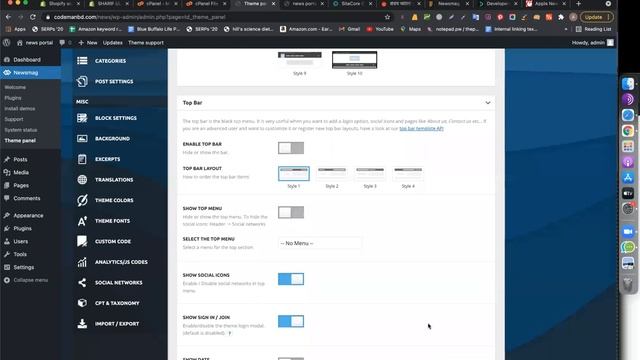Image resolution: width=640 pixels, height=360 pixels.
Task: Toggle Show Sign In / Join switch
Action: pyautogui.click(x=291, y=321)
